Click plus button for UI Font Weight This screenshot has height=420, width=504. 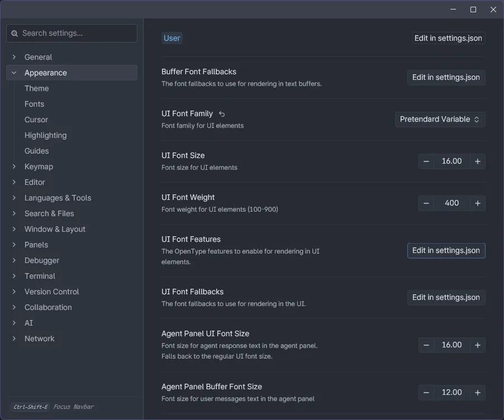click(x=478, y=203)
